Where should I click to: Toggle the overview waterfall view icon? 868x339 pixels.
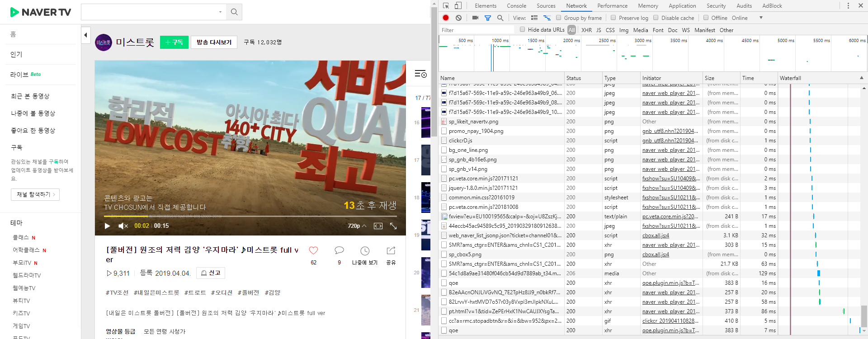[547, 18]
